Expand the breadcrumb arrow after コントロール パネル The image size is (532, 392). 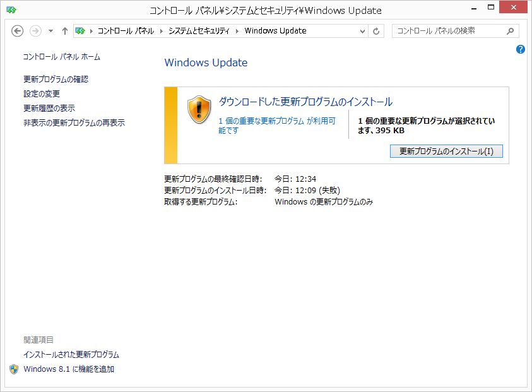click(162, 31)
